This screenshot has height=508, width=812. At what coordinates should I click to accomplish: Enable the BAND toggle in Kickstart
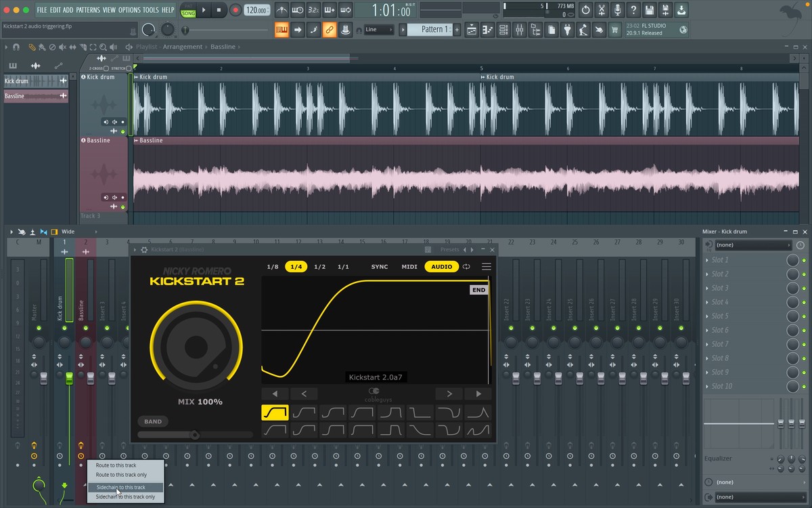pyautogui.click(x=153, y=421)
